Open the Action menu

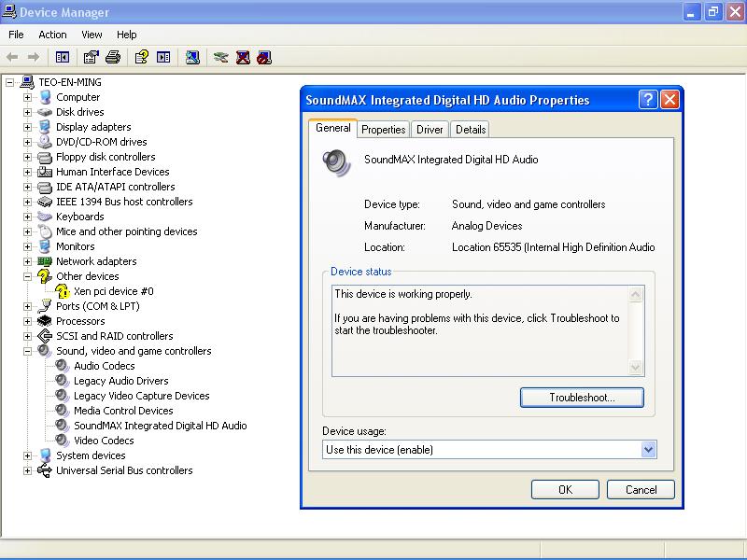(52, 35)
